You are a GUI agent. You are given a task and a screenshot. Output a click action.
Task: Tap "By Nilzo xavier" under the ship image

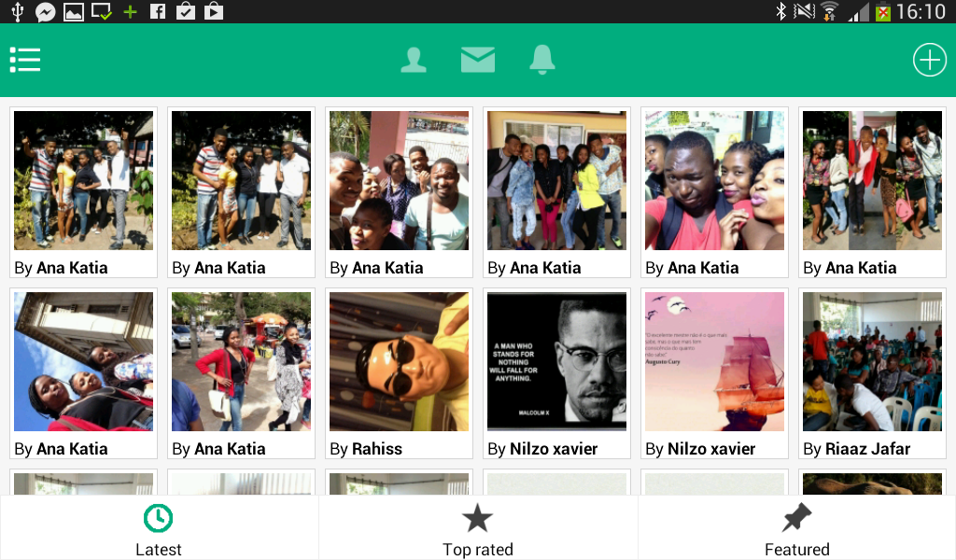click(x=700, y=449)
